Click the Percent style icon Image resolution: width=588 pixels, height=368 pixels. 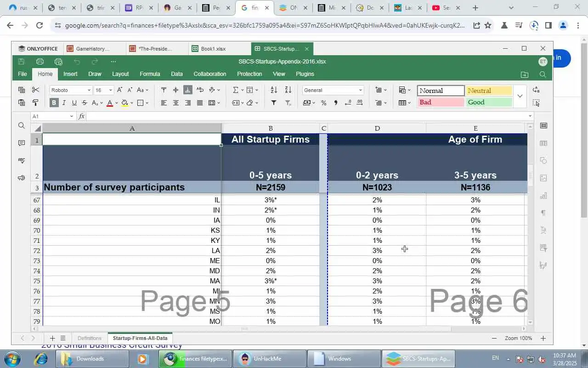tap(323, 103)
